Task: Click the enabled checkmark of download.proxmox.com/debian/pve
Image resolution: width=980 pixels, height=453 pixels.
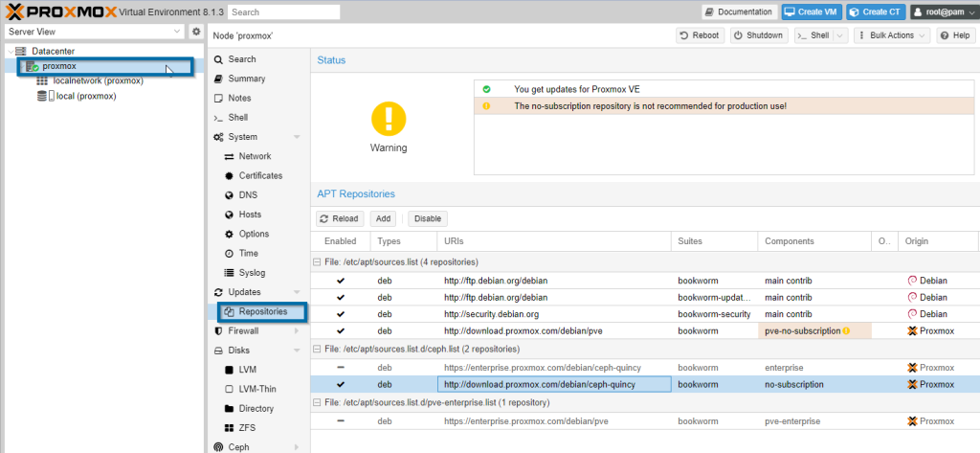Action: tap(341, 331)
